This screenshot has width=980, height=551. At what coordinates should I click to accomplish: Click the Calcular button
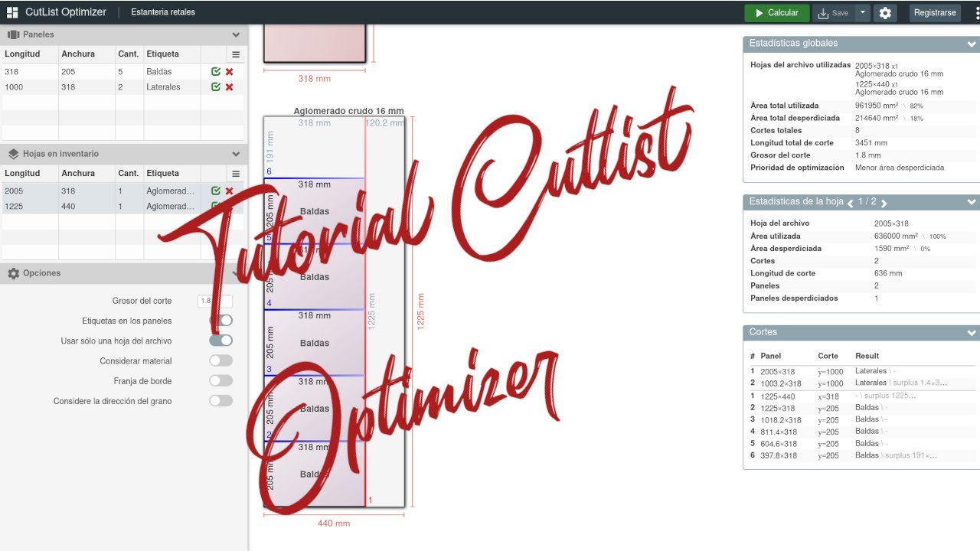click(x=776, y=12)
